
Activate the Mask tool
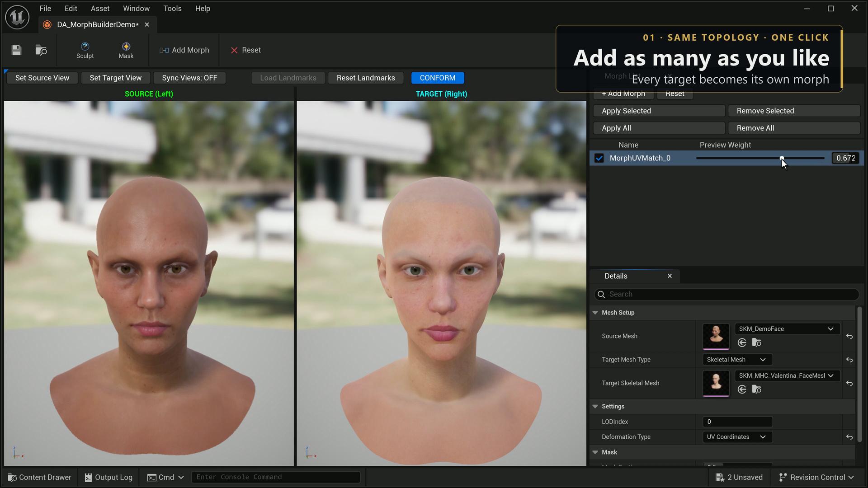(x=126, y=51)
